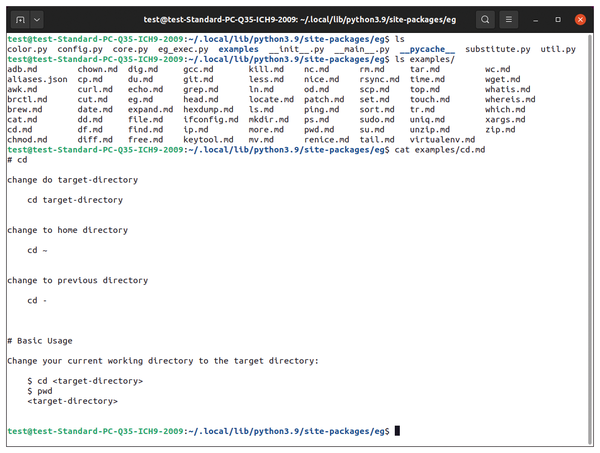Open the terminal search
This screenshot has width=600, height=453.
[x=485, y=20]
